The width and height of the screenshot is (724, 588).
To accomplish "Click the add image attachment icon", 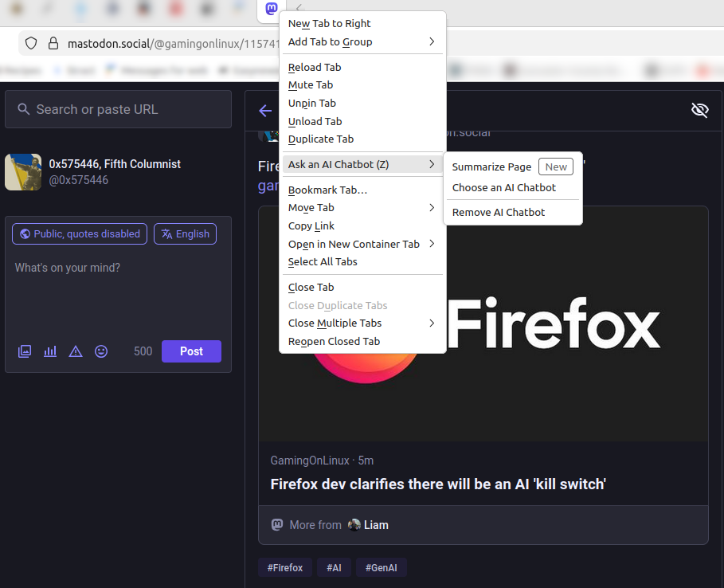I will (25, 351).
